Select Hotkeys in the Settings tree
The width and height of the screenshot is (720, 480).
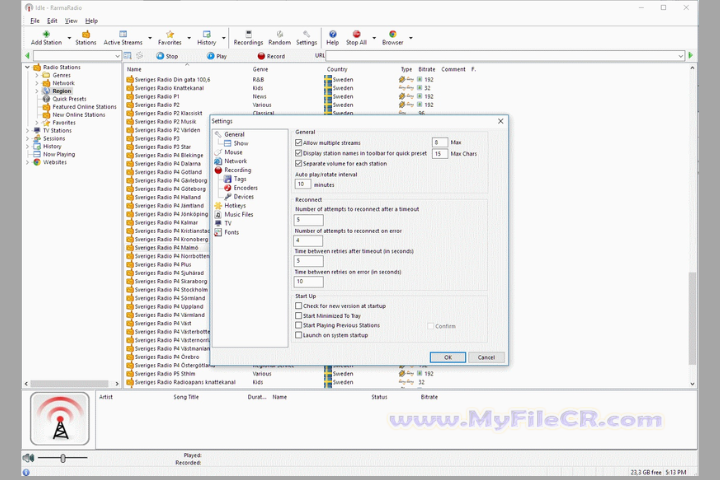235,206
